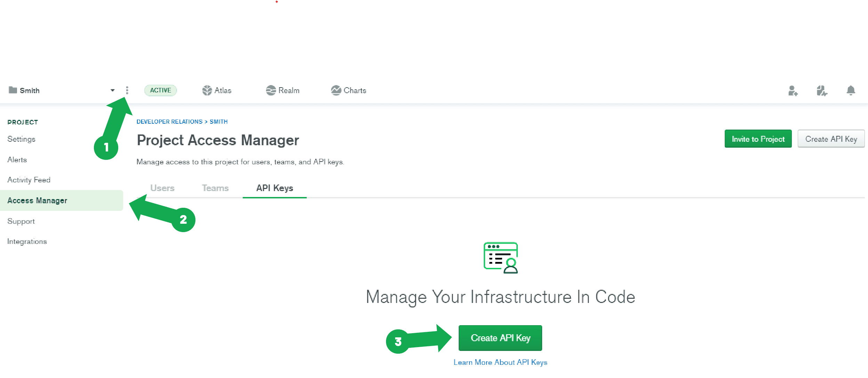Click the ACTIVE status pill
The width and height of the screenshot is (868, 378).
160,90
